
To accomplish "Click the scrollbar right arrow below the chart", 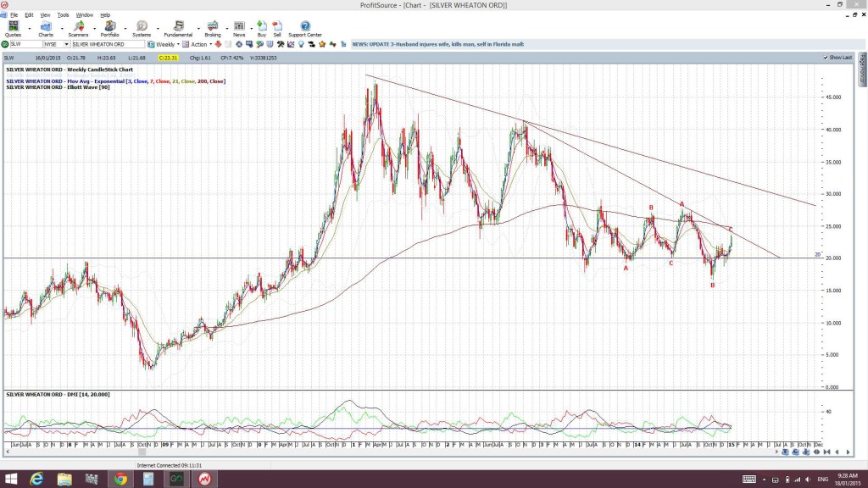I will (776, 452).
